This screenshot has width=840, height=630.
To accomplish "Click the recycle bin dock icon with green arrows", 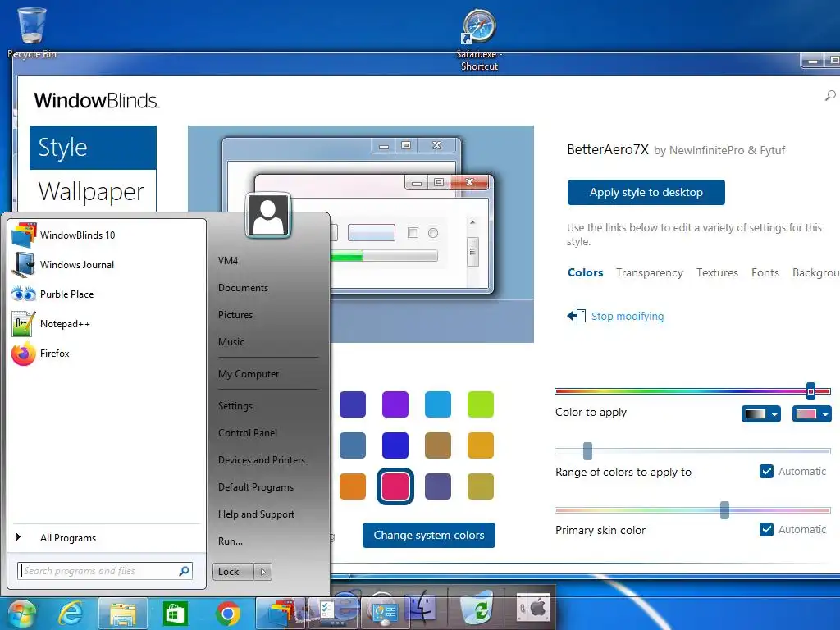I will click(x=477, y=608).
